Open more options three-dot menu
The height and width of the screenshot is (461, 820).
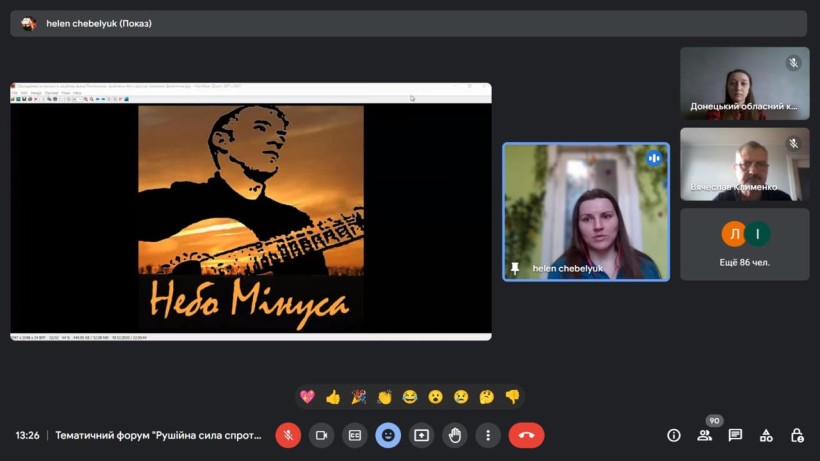pos(488,435)
